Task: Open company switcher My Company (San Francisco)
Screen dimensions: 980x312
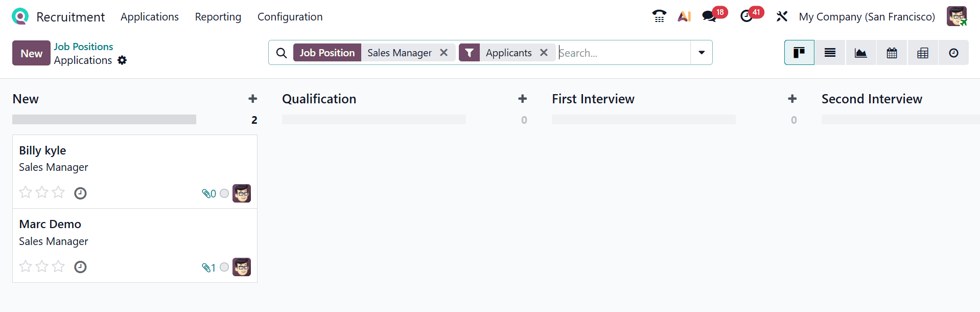Action: click(x=867, y=17)
